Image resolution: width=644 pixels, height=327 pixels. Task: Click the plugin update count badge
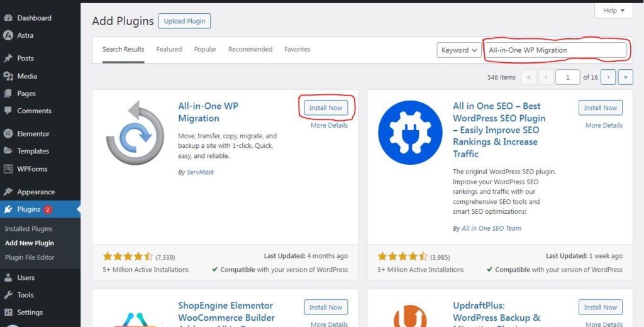[x=48, y=209]
